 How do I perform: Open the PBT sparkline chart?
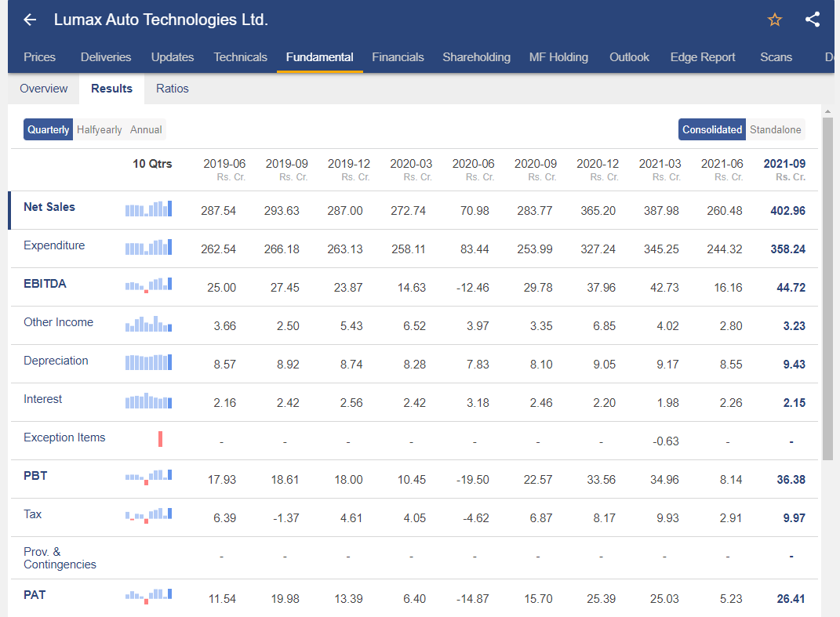pos(148,477)
